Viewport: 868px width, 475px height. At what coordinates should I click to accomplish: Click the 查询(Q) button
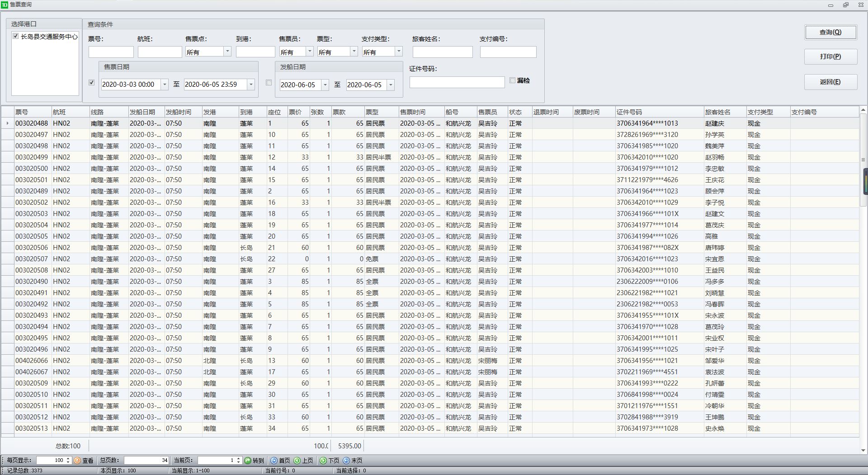830,32
